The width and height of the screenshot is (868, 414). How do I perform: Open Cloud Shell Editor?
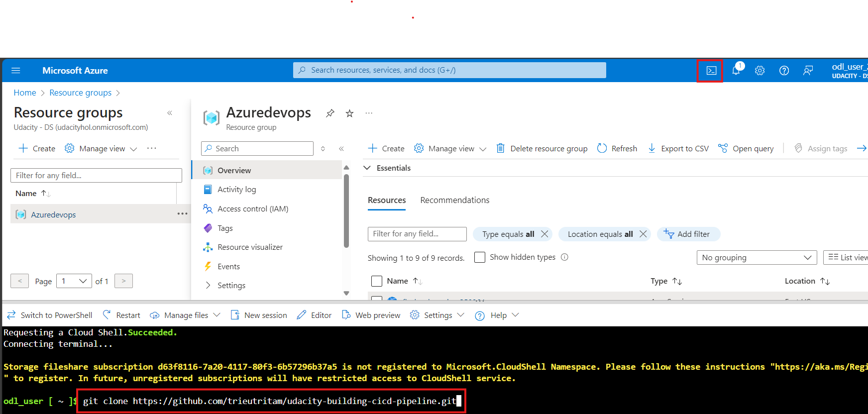pyautogui.click(x=314, y=315)
